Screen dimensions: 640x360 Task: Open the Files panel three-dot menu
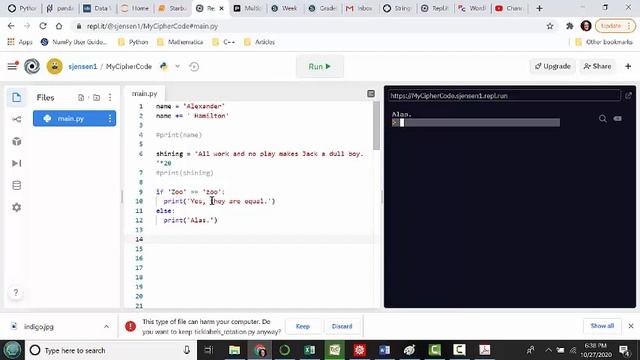coord(110,98)
